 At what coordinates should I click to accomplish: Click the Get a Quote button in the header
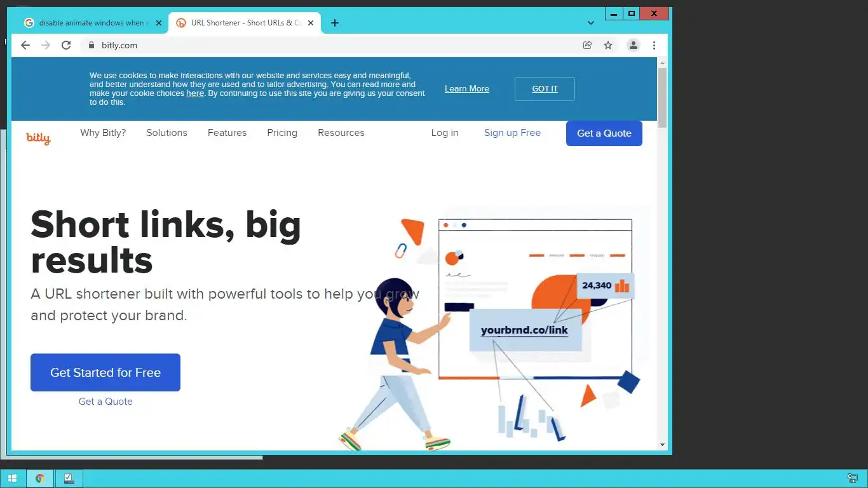click(604, 133)
